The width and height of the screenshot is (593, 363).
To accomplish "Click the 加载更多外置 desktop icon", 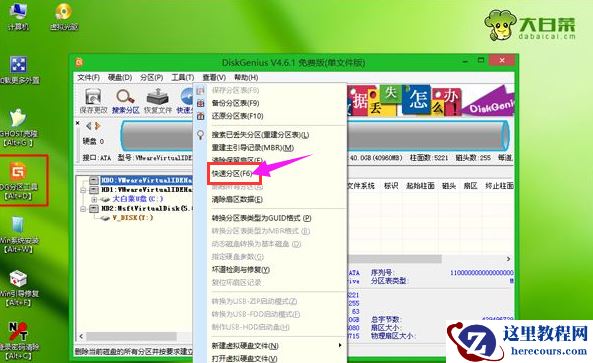I will point(18,65).
